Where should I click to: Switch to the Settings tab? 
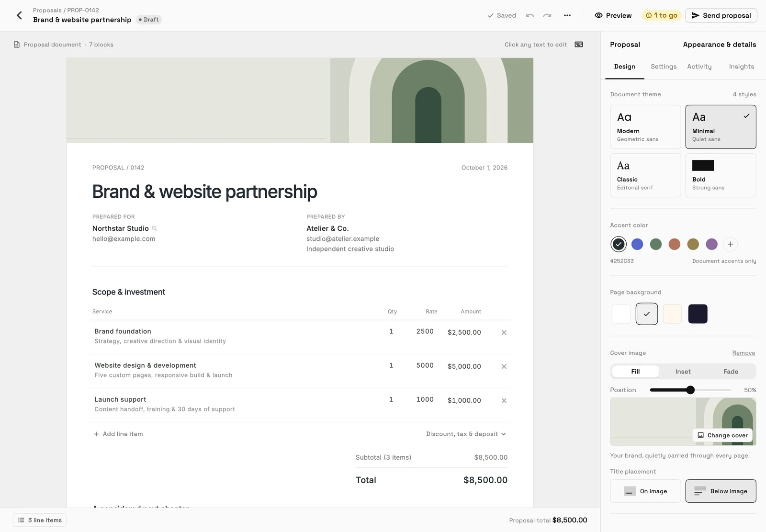pyautogui.click(x=664, y=67)
